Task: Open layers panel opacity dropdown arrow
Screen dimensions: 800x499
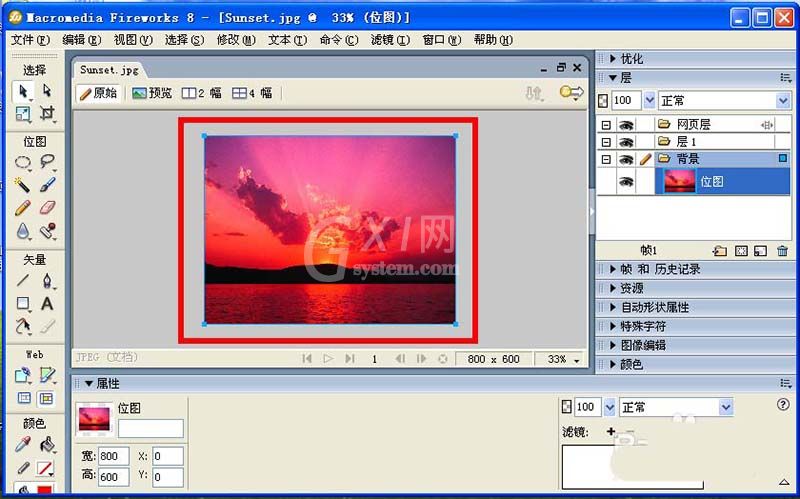Action: pyautogui.click(x=649, y=100)
